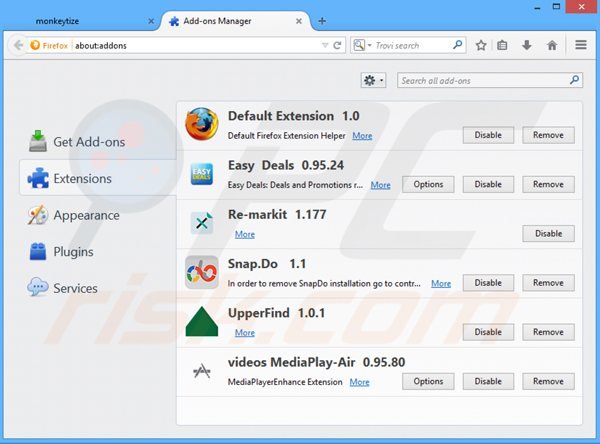Open search engine selector dropdown
600x444 pixels.
pos(361,46)
